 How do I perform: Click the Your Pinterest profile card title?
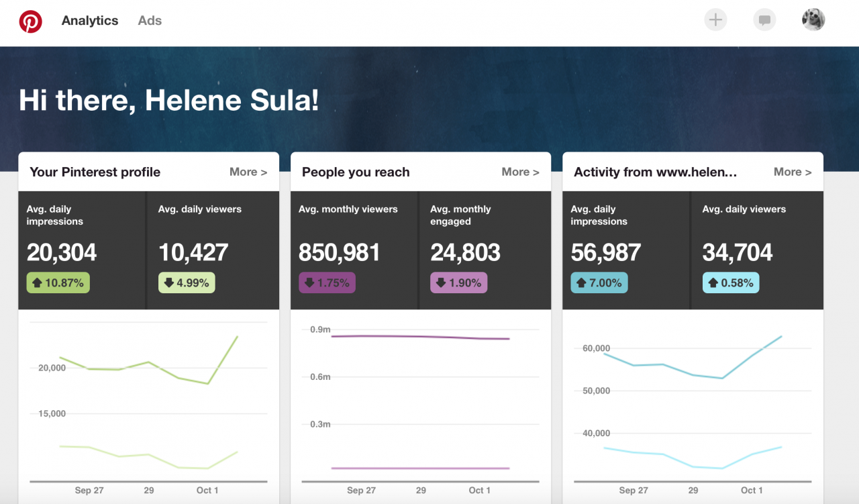(95, 172)
